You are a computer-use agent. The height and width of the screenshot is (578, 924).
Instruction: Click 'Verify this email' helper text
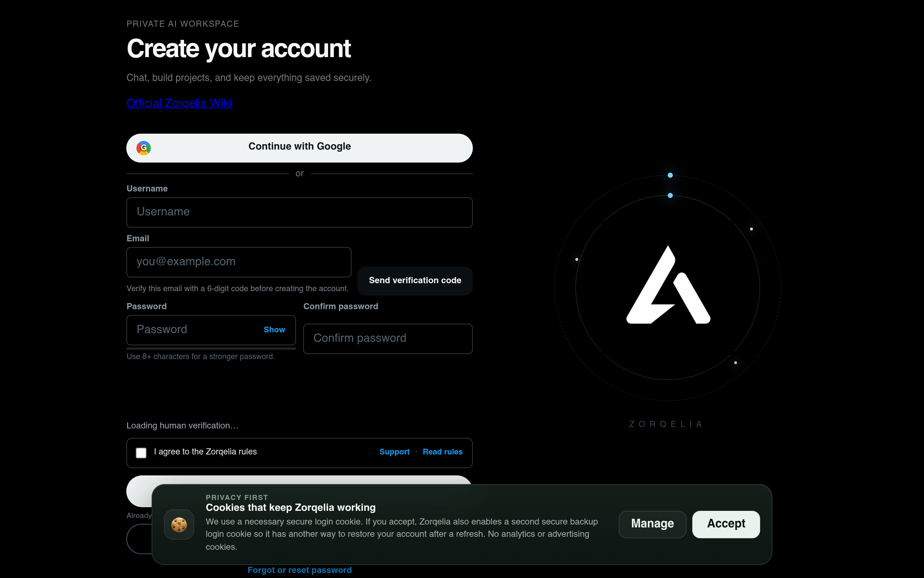click(237, 289)
